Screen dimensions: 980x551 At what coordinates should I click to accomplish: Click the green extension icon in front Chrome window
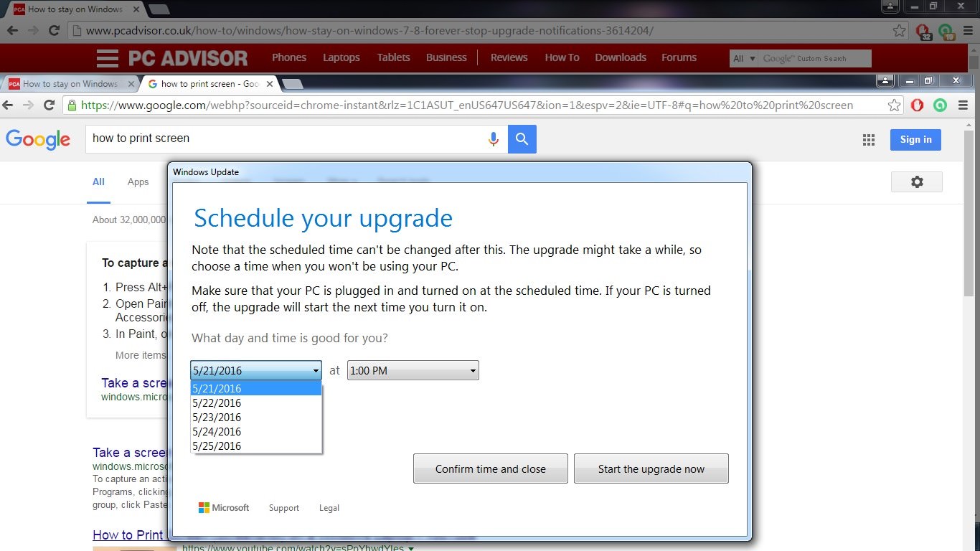940,105
